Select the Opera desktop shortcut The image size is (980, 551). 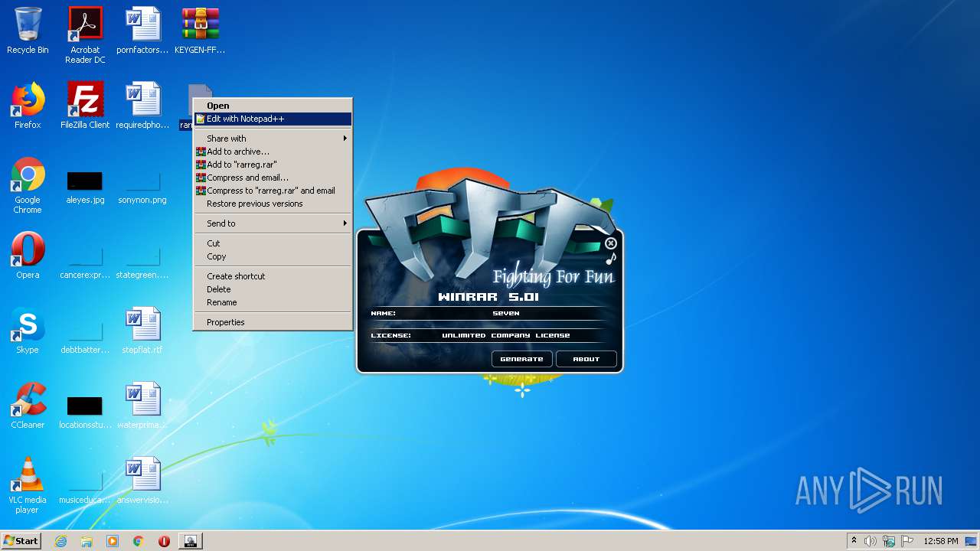pyautogui.click(x=28, y=256)
